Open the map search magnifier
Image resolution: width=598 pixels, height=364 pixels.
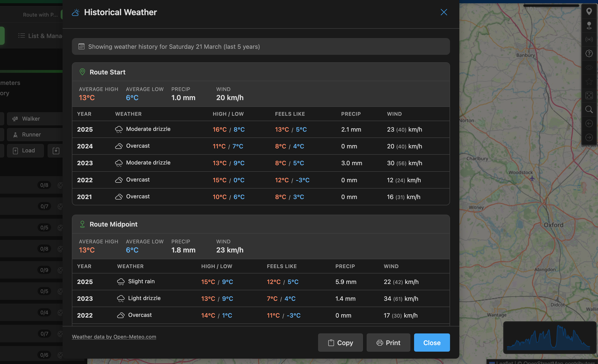(589, 109)
